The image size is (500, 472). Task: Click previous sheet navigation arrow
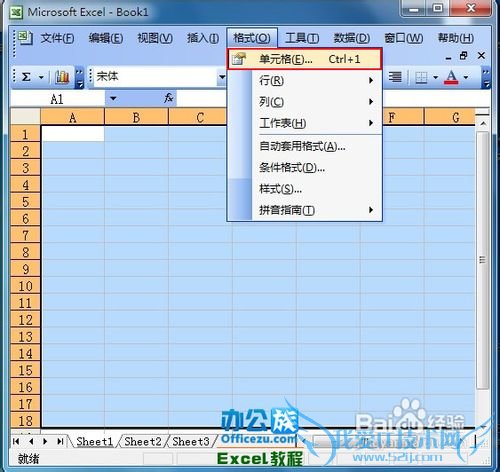click(31, 441)
